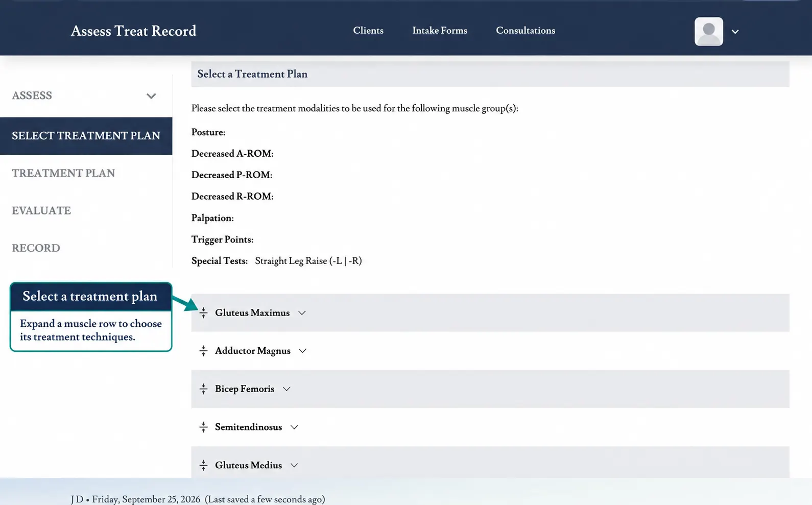This screenshot has height=505, width=812.
Task: Expand the Gluteus Medius chevron
Action: point(294,465)
